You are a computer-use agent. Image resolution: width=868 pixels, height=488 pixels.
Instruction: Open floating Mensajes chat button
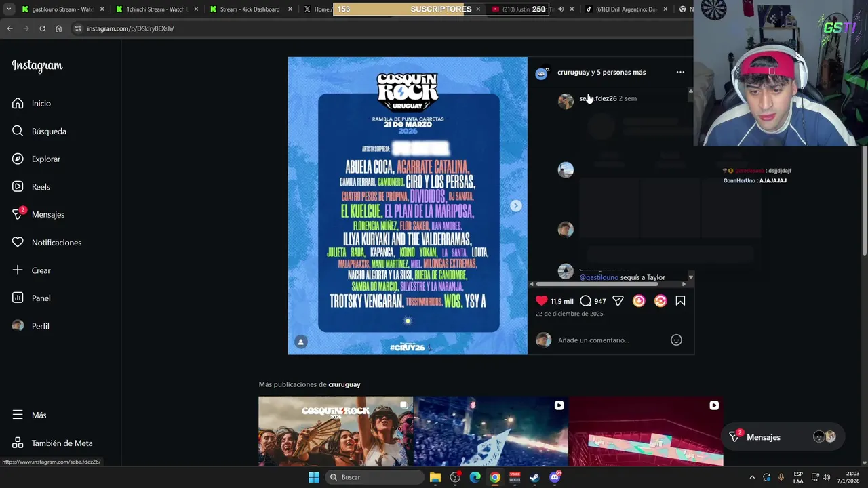pos(782,437)
